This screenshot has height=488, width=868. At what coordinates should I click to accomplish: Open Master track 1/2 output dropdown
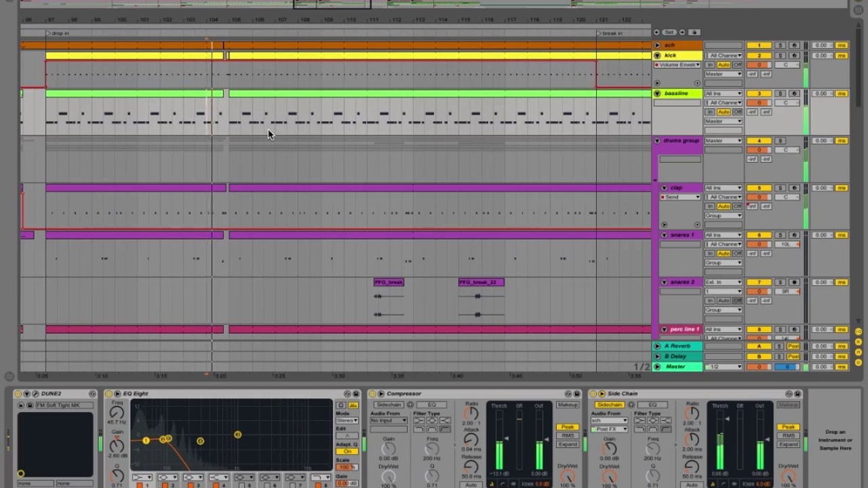tap(723, 367)
